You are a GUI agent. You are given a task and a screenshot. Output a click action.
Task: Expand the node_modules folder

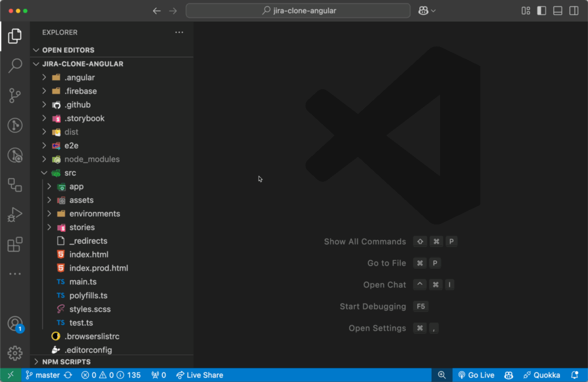[112, 159]
